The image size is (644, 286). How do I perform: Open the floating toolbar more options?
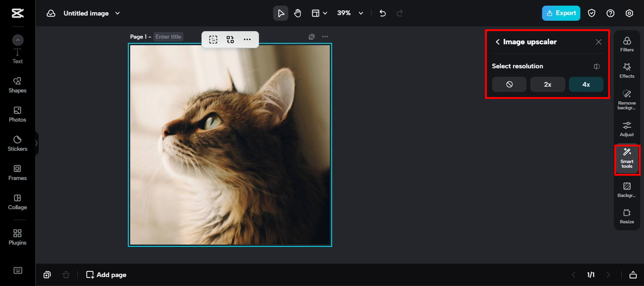(247, 39)
